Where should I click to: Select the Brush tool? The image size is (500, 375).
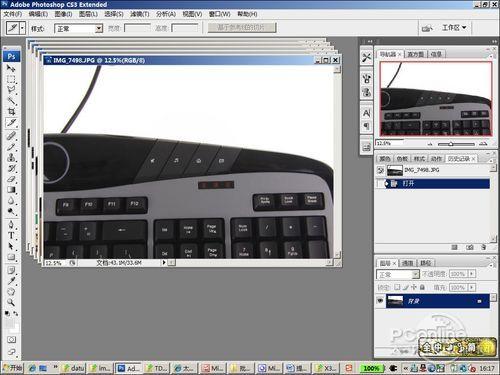click(11, 147)
